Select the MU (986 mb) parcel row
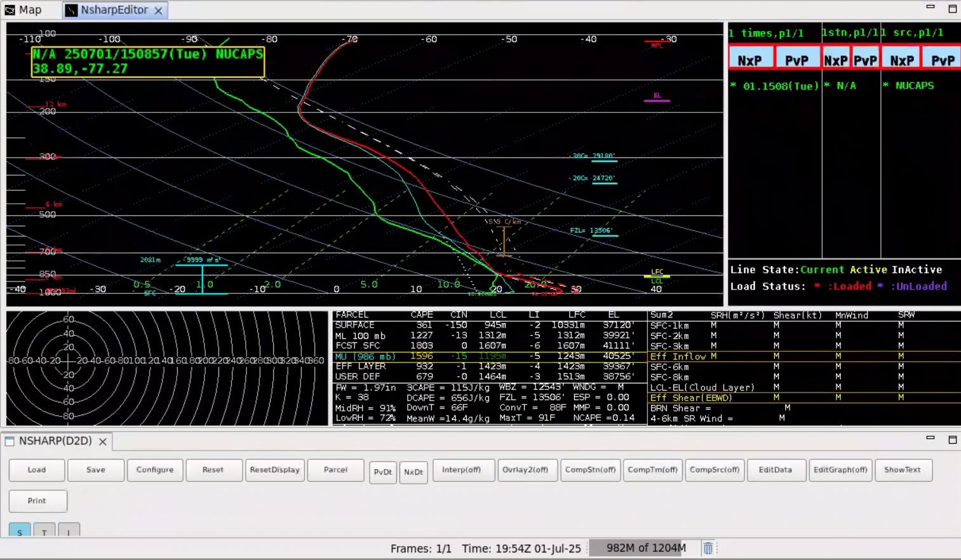The image size is (961, 560). [489, 356]
